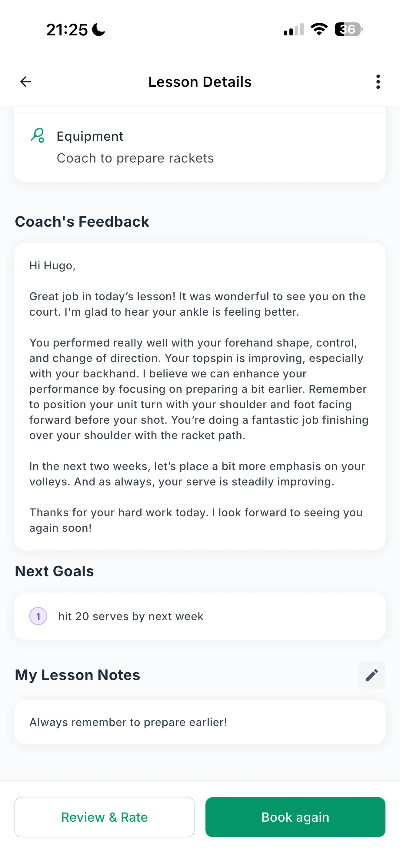Tap the goal number badge labeled 1
The width and height of the screenshot is (400, 868).
pyautogui.click(x=38, y=616)
